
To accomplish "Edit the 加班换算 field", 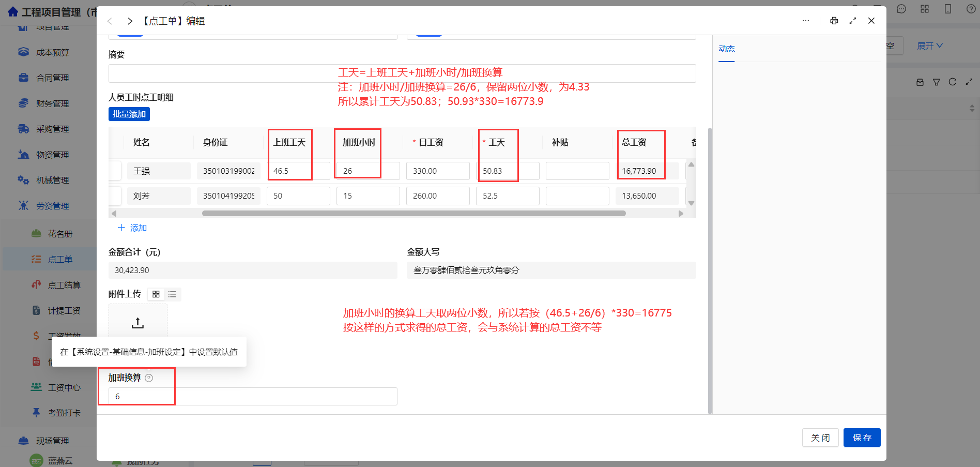I will pos(253,396).
